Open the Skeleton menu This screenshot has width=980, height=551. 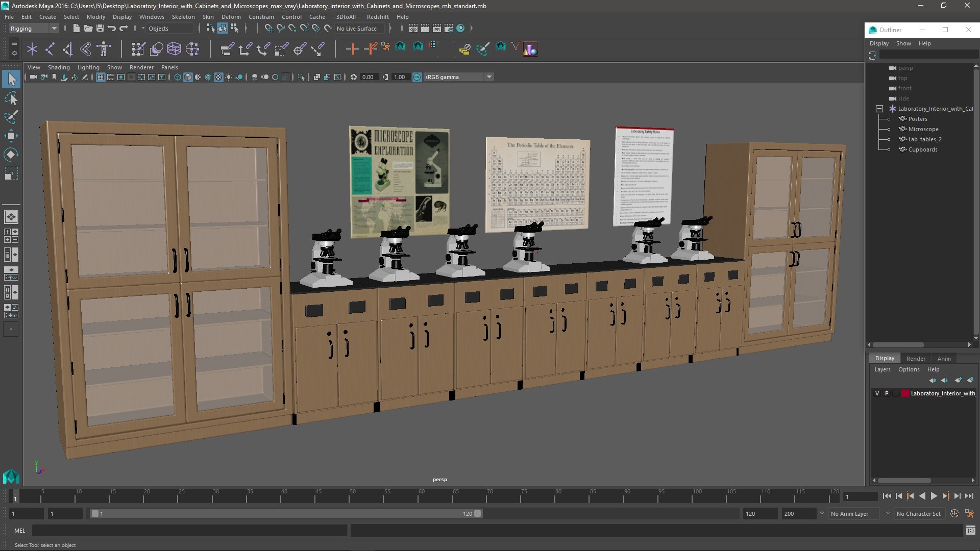click(183, 17)
